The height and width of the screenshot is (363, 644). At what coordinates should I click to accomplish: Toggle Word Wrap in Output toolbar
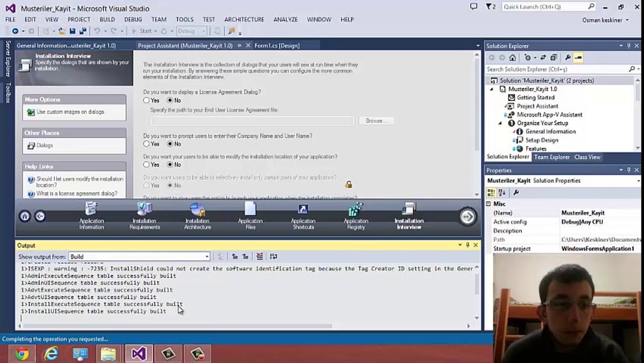coord(273,257)
